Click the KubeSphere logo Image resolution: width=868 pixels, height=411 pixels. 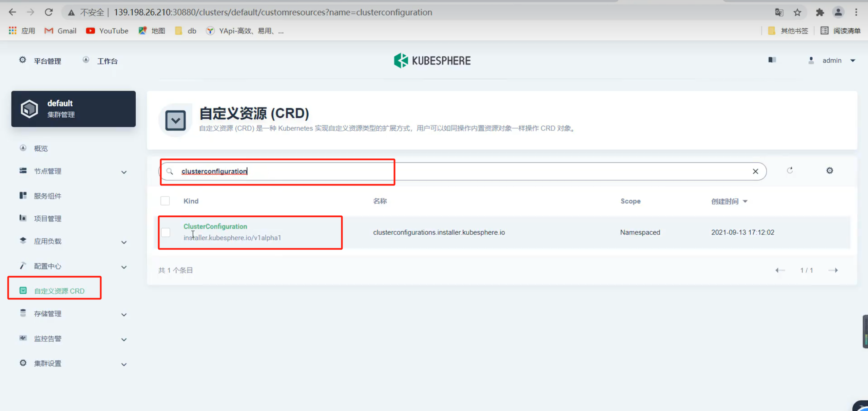[432, 61]
